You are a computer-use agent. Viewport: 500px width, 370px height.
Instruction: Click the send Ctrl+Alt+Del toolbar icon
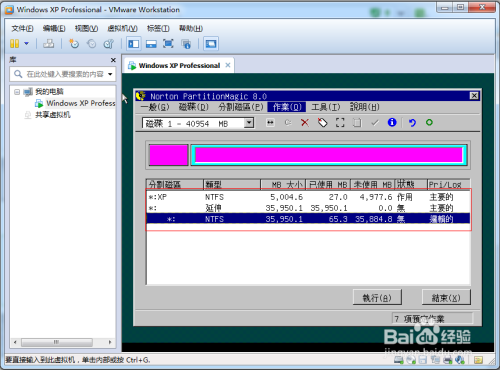tap(49, 44)
